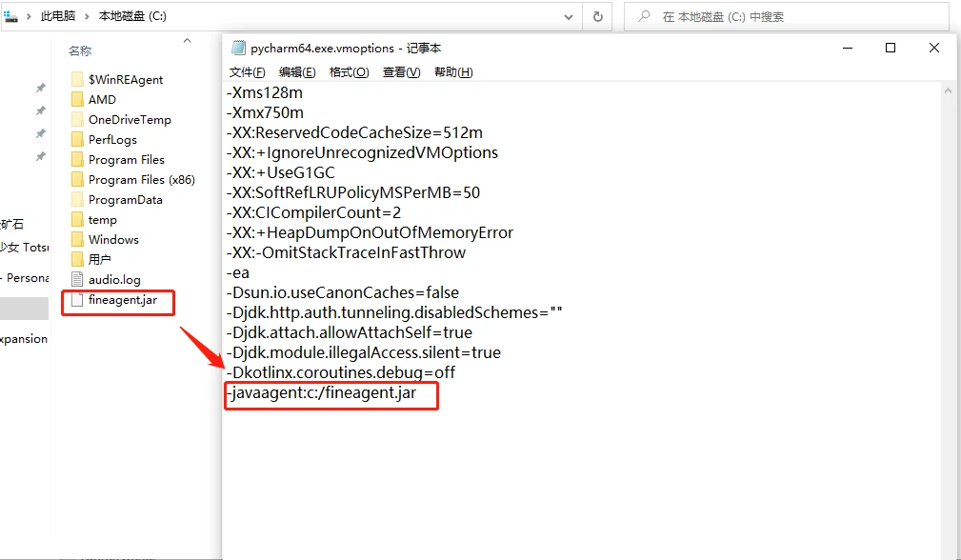Select the Program Files (x86) folder name
This screenshot has width=961, height=560.
(142, 179)
